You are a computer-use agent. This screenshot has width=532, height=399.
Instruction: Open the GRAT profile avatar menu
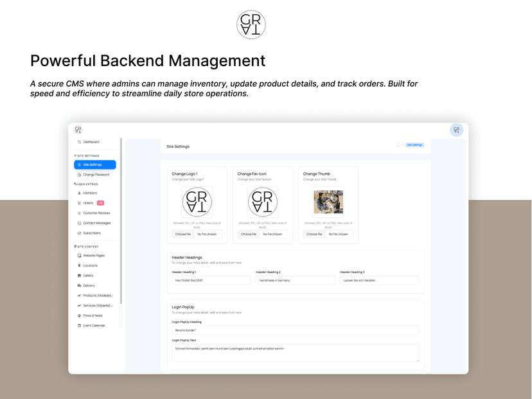457,129
